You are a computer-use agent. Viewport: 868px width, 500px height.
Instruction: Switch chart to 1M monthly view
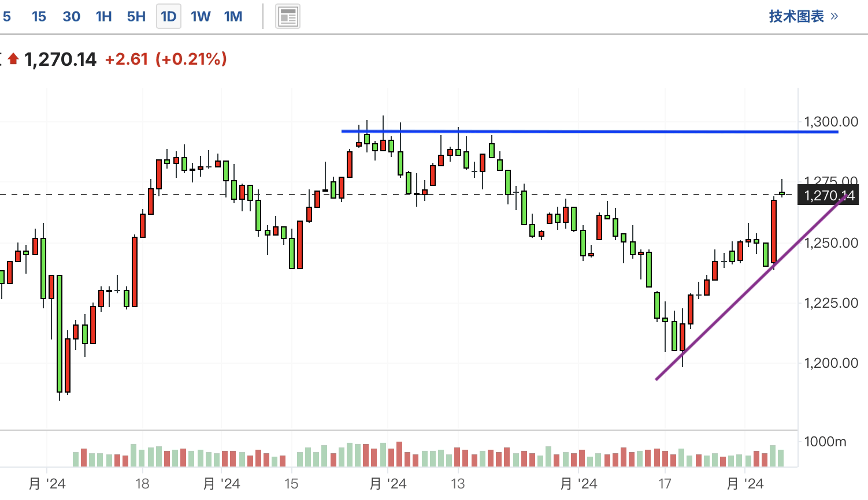pos(233,16)
